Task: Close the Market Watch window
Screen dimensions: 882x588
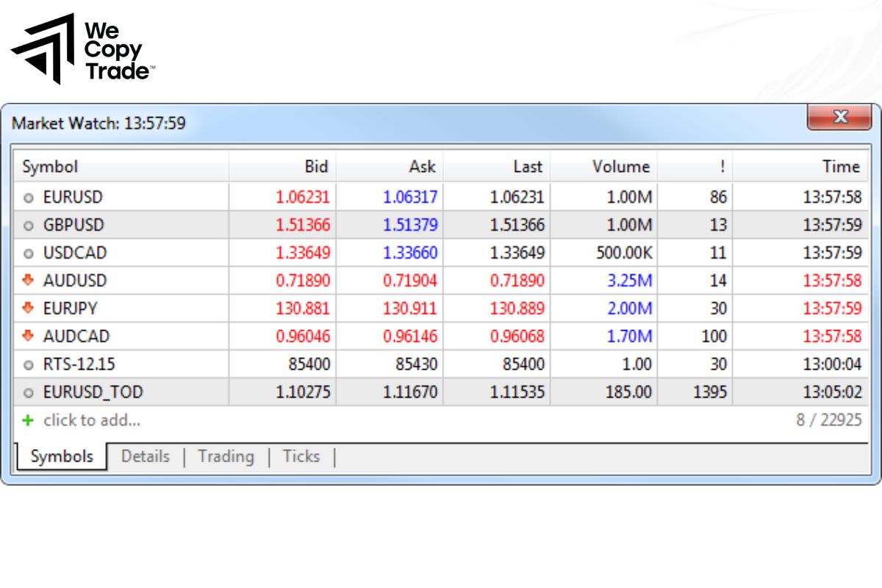Action: tap(840, 117)
